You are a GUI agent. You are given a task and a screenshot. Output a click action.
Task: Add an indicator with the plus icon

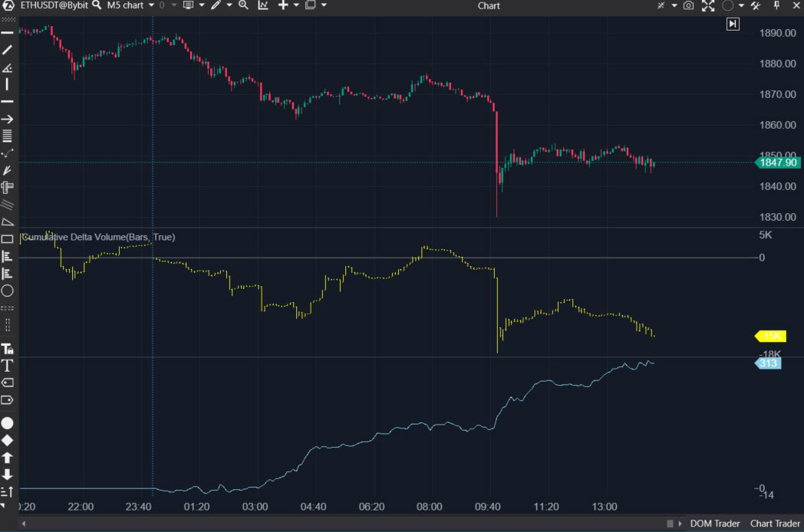pos(282,6)
